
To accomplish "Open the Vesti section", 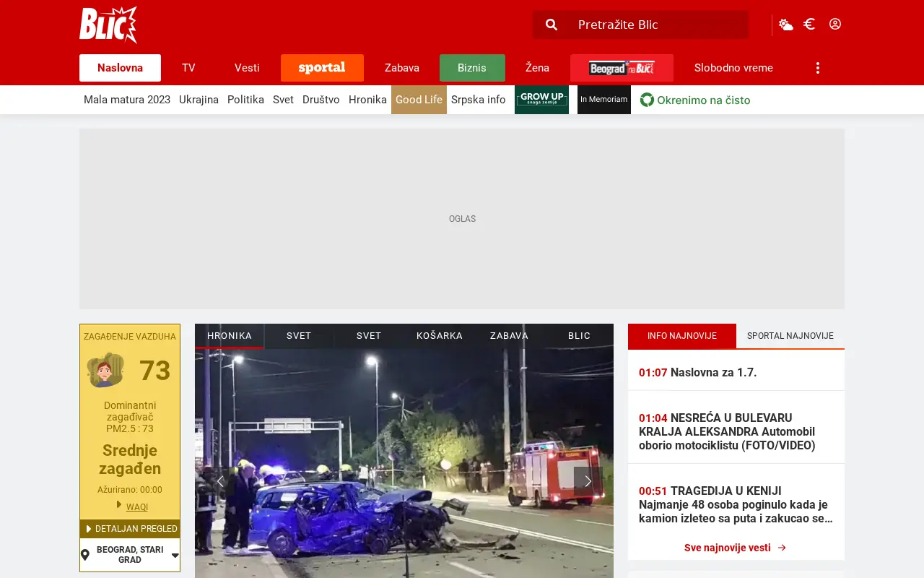I will click(247, 68).
